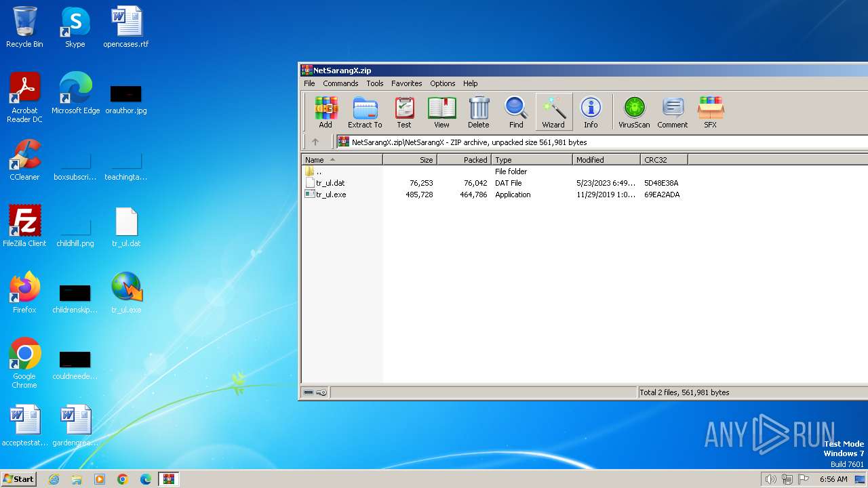The height and width of the screenshot is (488, 868).
Task: Open the Find magnifier tool
Action: point(516,112)
